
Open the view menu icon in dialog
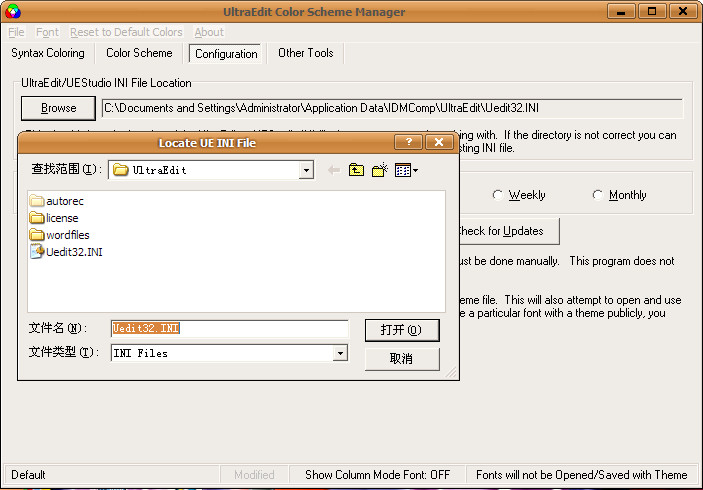406,170
